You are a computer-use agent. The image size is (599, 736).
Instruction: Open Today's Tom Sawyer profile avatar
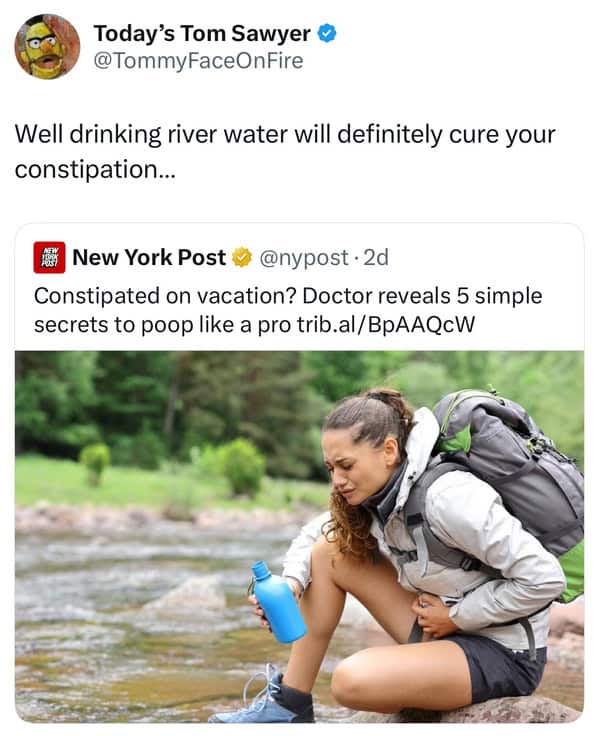pos(47,46)
